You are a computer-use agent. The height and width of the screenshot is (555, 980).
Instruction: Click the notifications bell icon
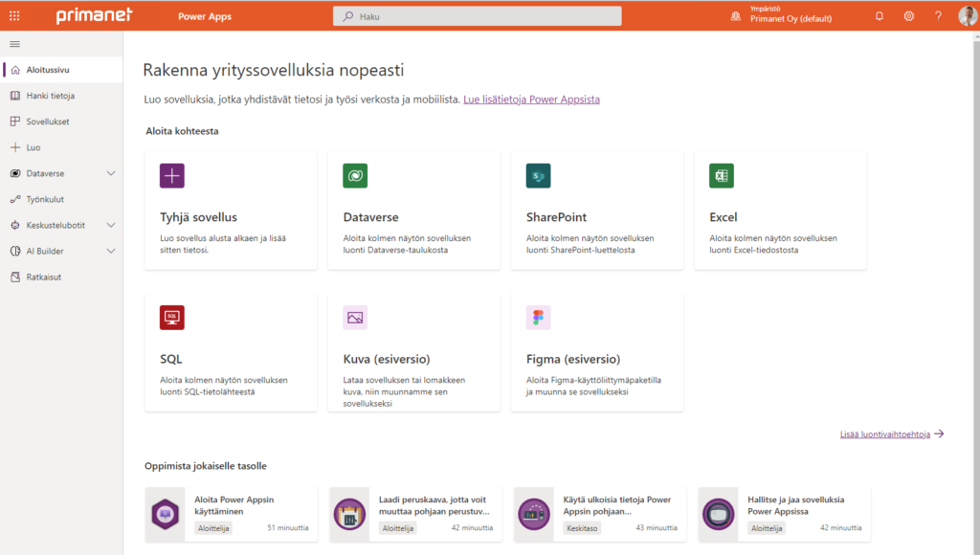(880, 16)
